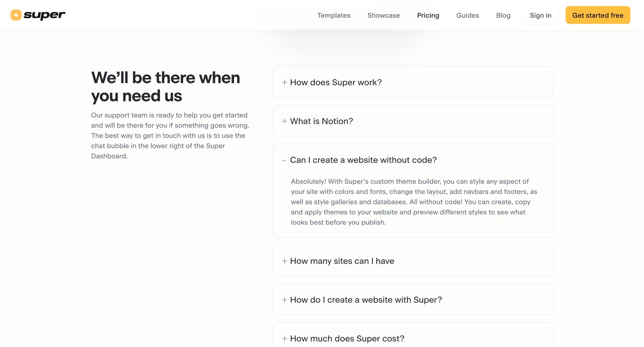Click the answer text starting 'Absolutely! With Super's'
The width and height of the screenshot is (644, 347).
point(414,202)
